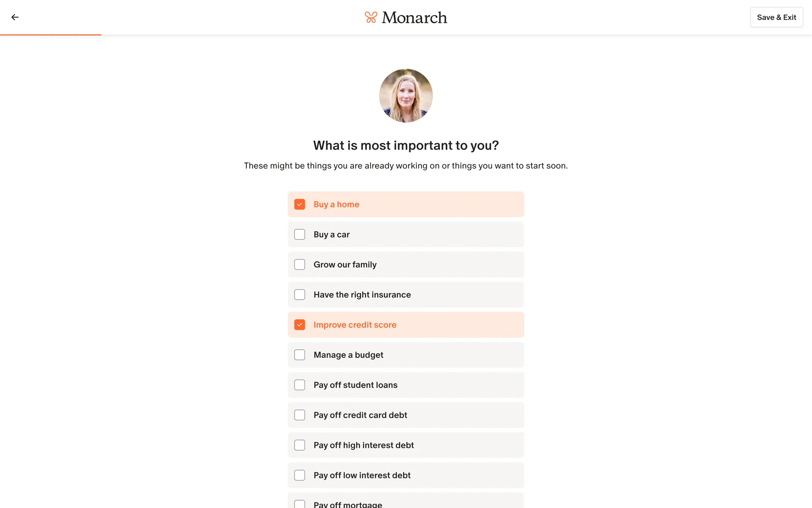Screen dimensions: 812x508
Task: Click the Monarch butterfly logo icon
Action: [x=371, y=17]
